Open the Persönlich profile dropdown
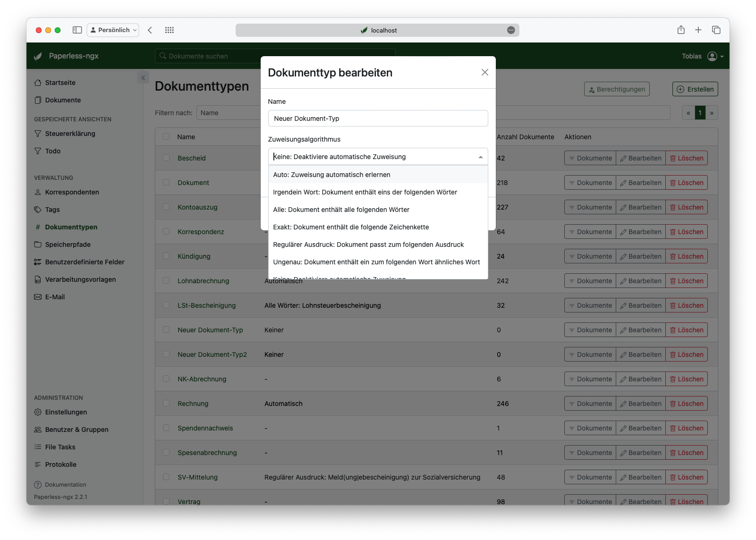Image resolution: width=756 pixels, height=540 pixels. click(x=113, y=30)
